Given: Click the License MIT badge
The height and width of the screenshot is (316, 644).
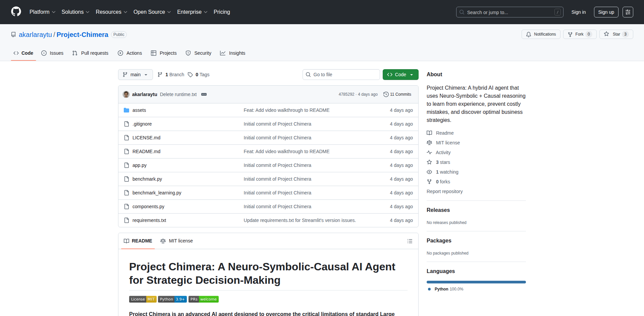Looking at the screenshot, I should coord(143,299).
